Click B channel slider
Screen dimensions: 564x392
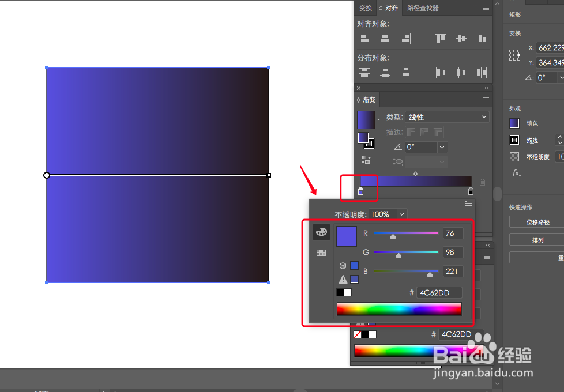[406, 272]
